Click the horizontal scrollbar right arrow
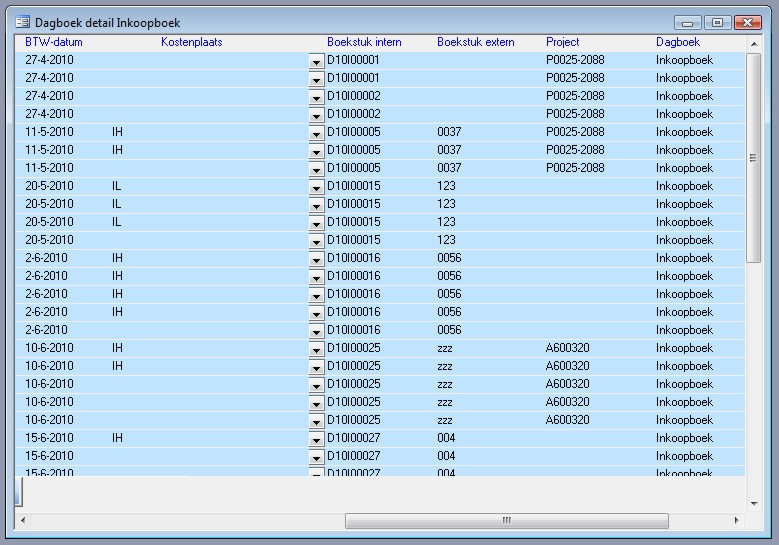Screen dimensions: 779x545 pos(736,521)
